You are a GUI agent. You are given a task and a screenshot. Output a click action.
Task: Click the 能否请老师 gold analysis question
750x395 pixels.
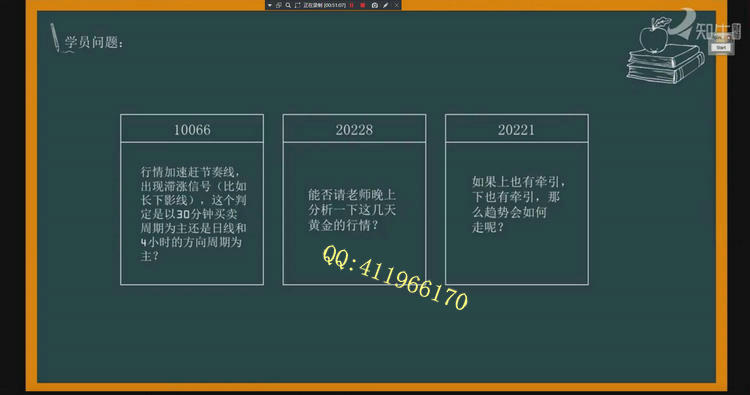point(352,209)
